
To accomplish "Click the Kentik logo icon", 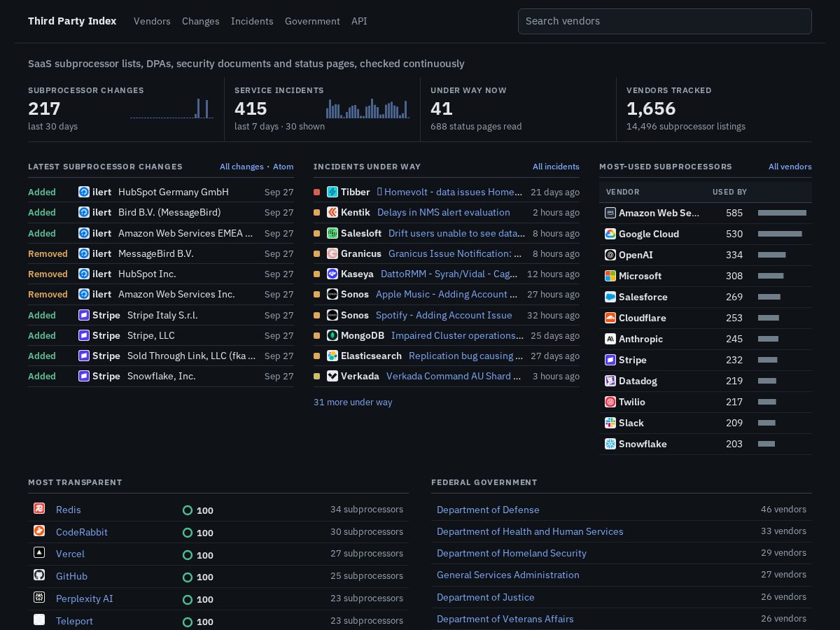I will pos(332,212).
